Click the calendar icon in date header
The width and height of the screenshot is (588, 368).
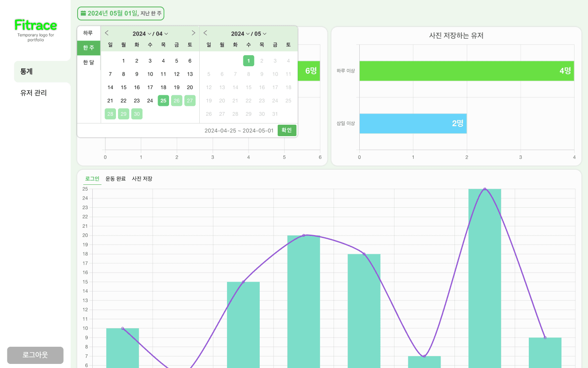83,13
